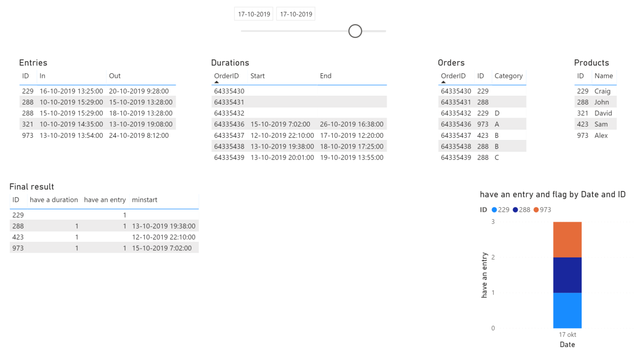
Task: Click 'have a duration' column header
Action: pyautogui.click(x=54, y=200)
